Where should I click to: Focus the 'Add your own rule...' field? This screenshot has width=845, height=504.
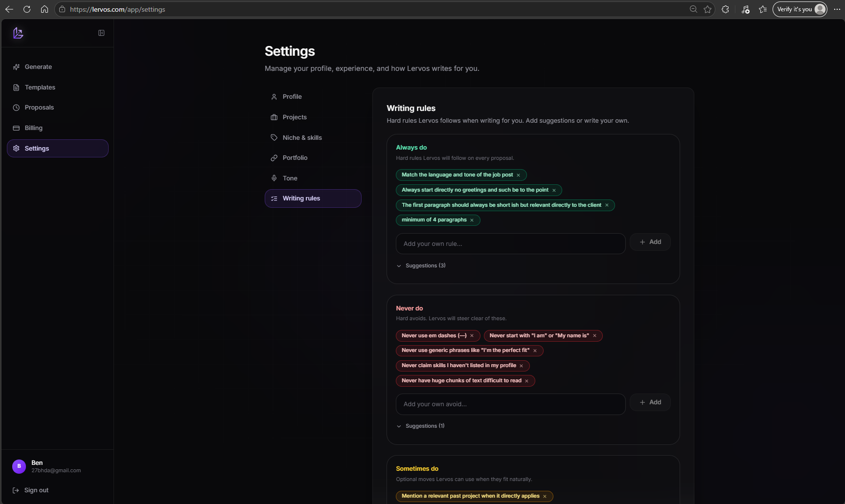(510, 244)
